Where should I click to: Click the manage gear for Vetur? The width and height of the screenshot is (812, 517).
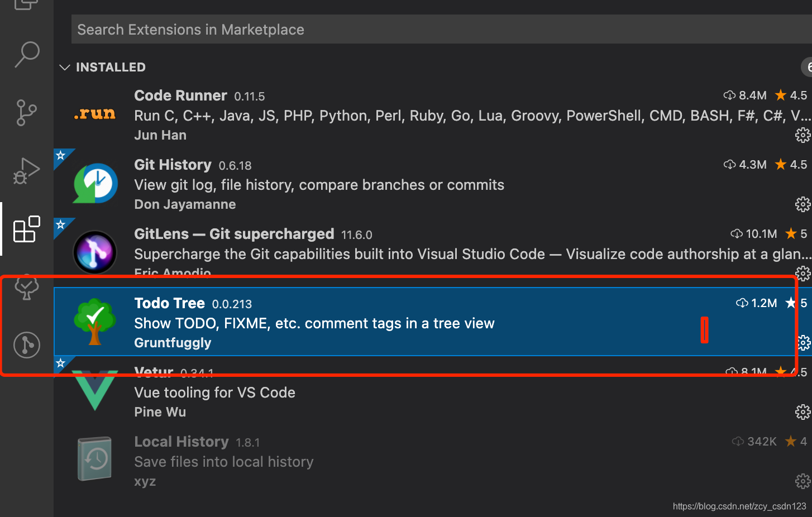click(803, 412)
